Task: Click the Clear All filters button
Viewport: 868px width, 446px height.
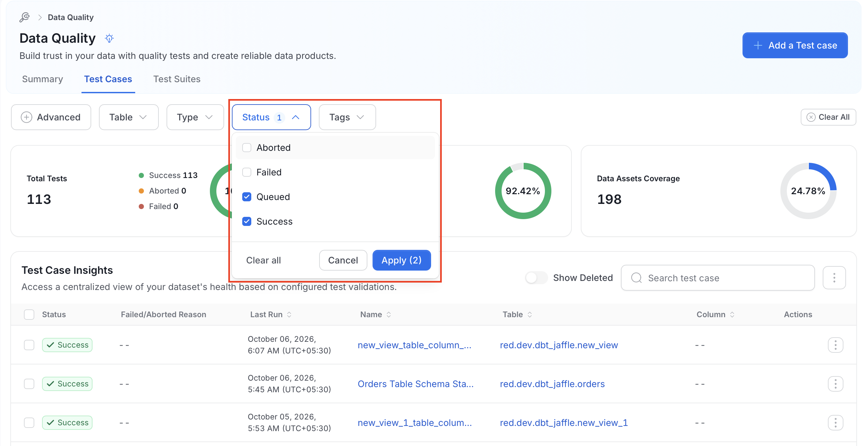Action: tap(828, 117)
